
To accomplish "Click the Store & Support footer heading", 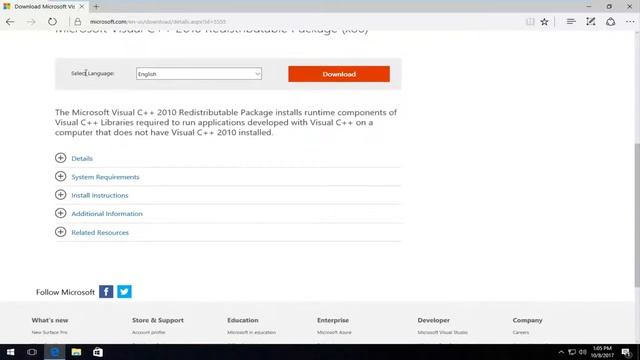I will pyautogui.click(x=158, y=320).
